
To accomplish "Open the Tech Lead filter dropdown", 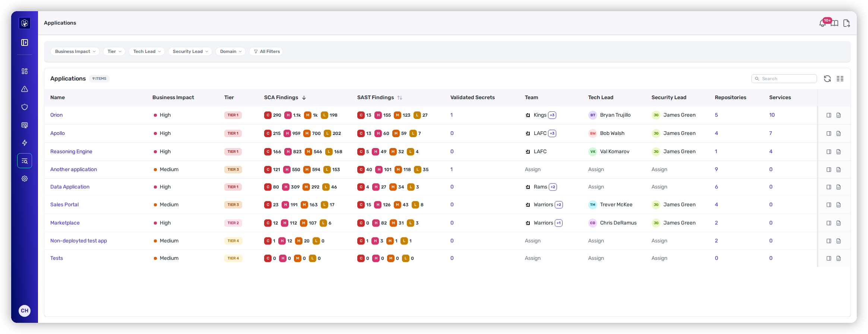I will click(147, 51).
